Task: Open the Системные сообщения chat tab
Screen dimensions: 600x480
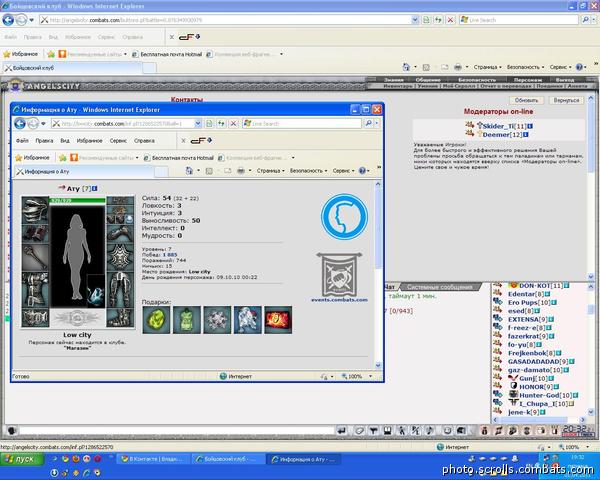Action: pos(440,287)
